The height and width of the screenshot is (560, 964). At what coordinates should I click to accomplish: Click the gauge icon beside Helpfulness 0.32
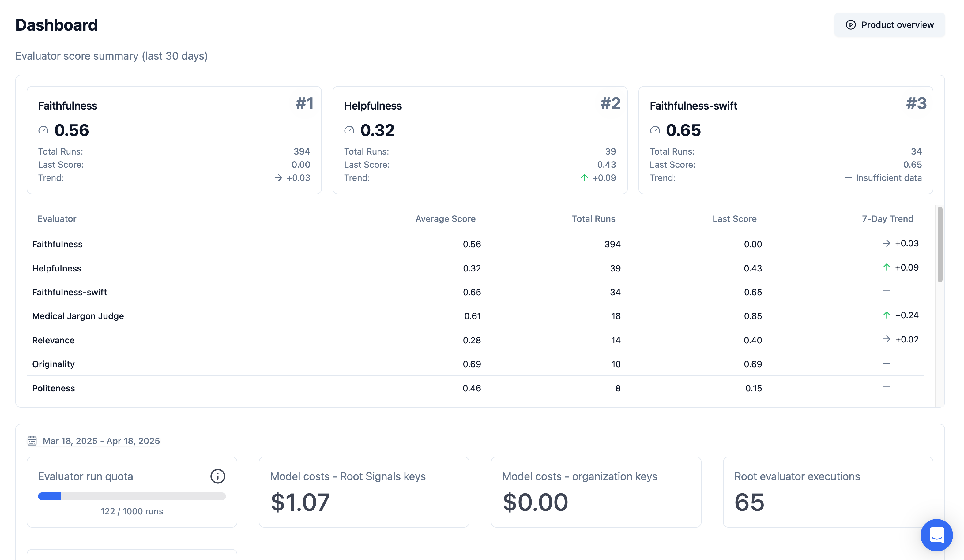349,130
